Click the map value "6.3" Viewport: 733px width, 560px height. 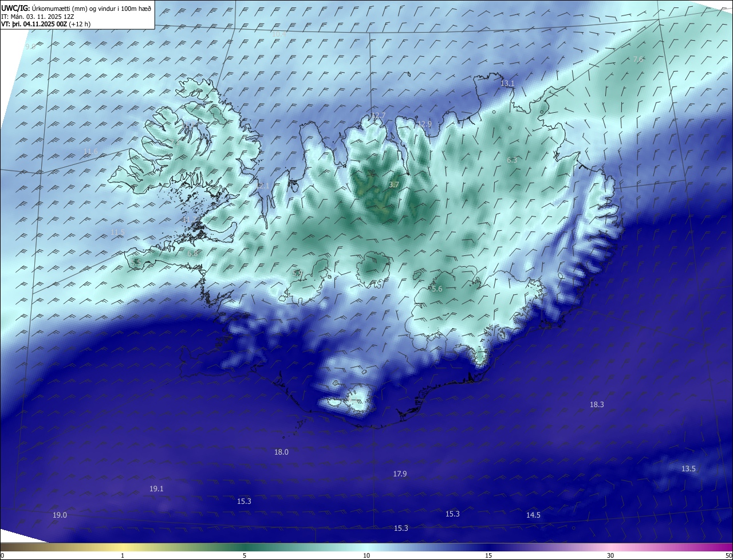coord(512,160)
